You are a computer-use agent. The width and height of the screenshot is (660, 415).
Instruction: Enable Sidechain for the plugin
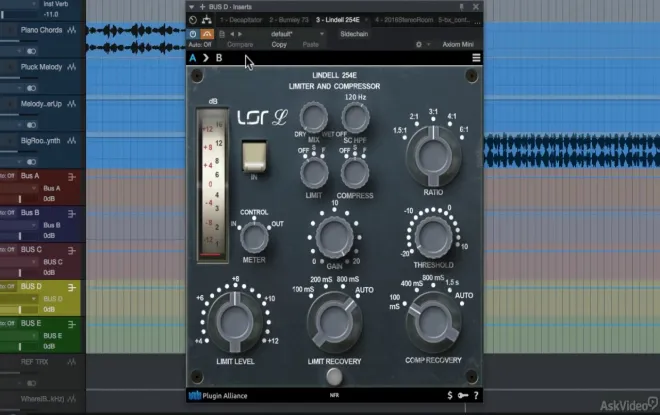click(x=354, y=34)
